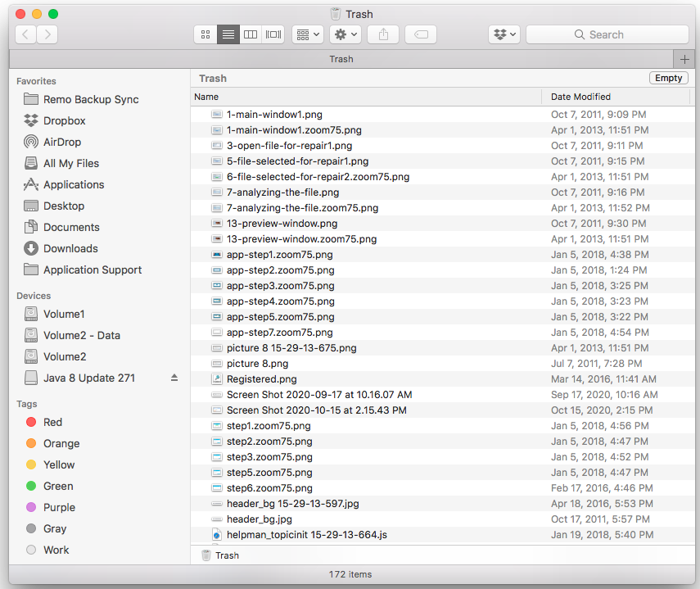Select Screen Shot 2020-09-17 at 10.16.07 AM

pos(442,395)
